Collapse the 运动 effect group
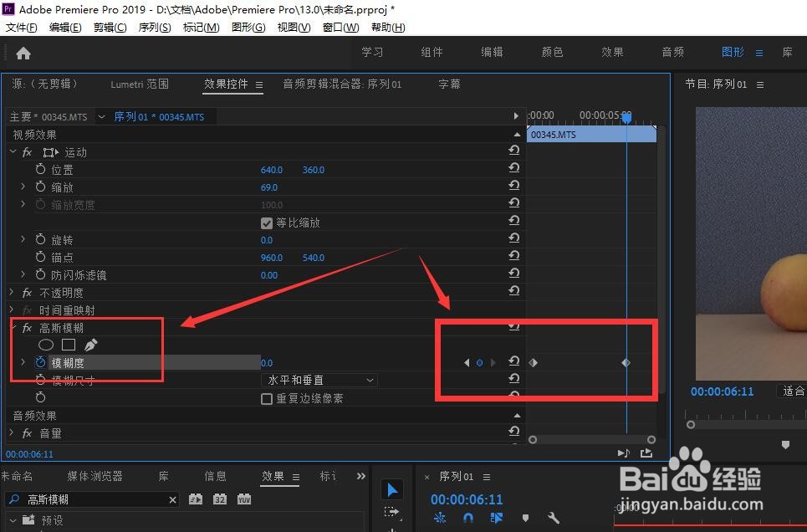This screenshot has height=532, width=807. pyautogui.click(x=13, y=151)
